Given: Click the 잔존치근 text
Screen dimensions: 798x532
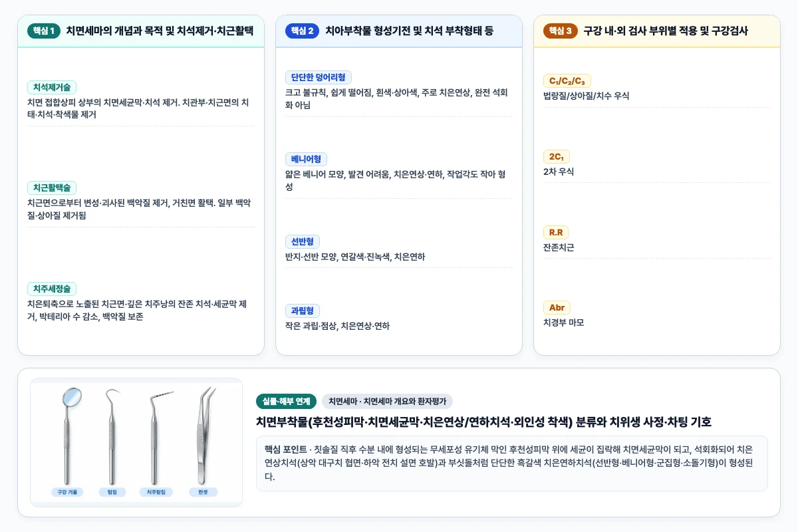Looking at the screenshot, I should [559, 247].
